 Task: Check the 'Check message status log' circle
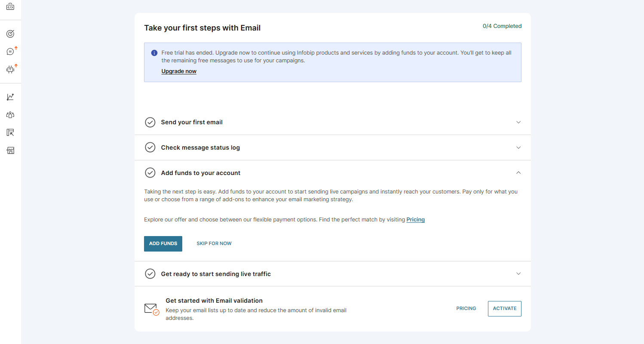(150, 147)
